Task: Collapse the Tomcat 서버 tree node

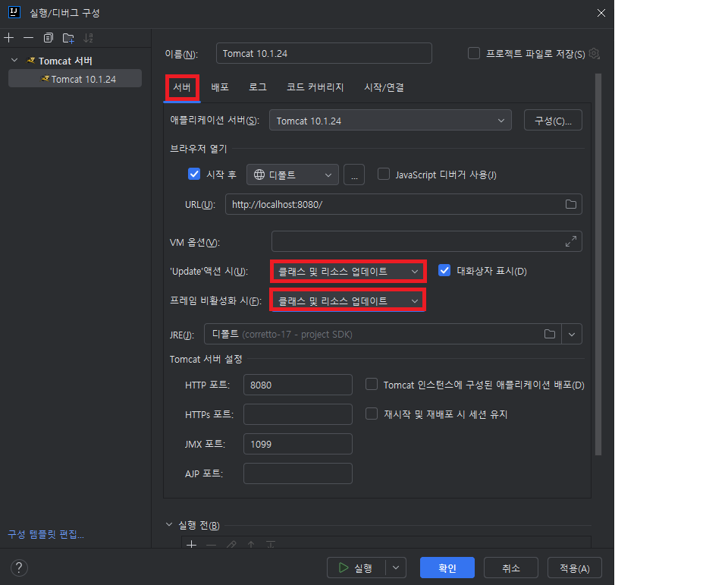Action: [14, 61]
